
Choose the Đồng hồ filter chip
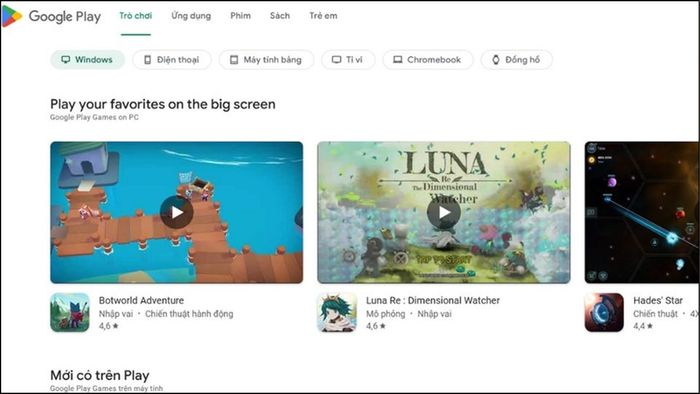coord(517,60)
